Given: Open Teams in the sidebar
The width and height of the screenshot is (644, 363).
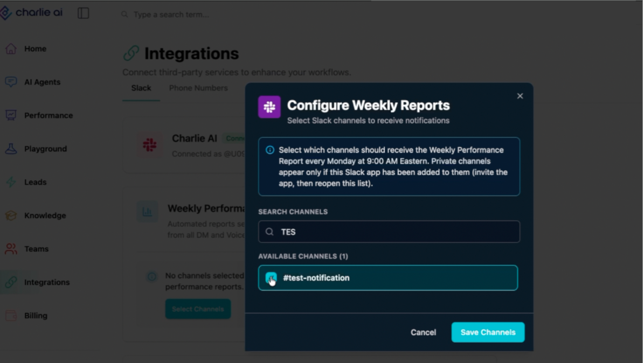Looking at the screenshot, I should [x=36, y=249].
